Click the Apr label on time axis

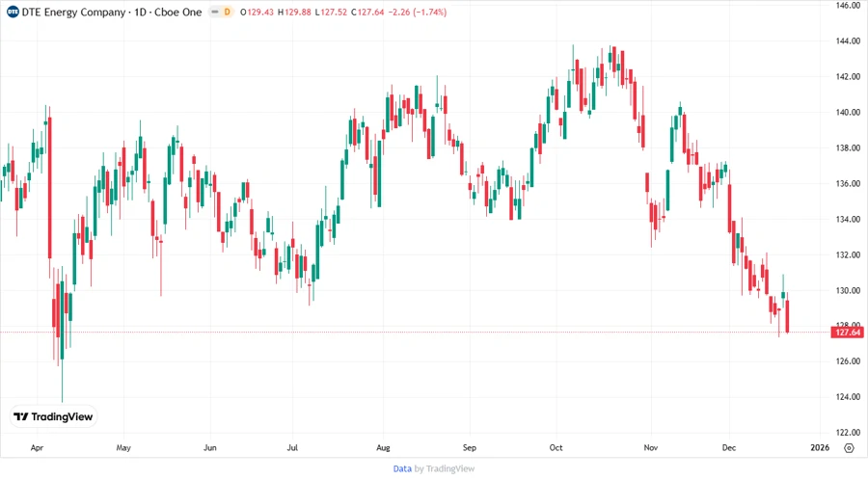(37, 448)
